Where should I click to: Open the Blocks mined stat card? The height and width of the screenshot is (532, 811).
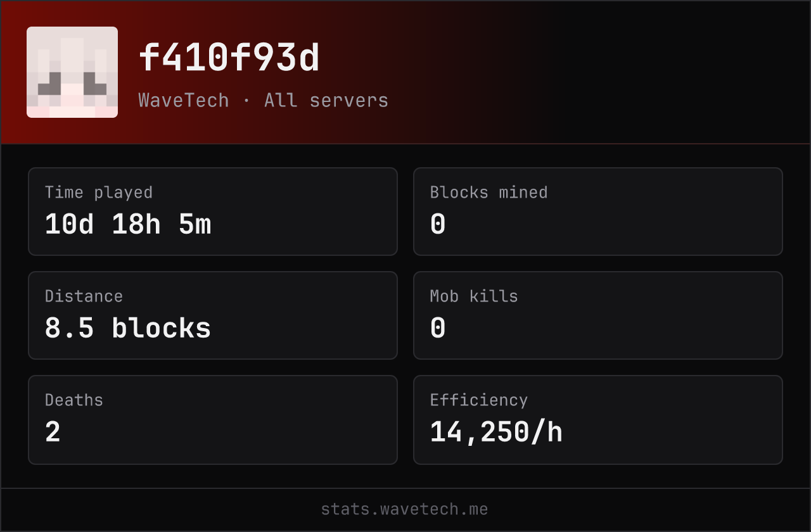point(598,212)
